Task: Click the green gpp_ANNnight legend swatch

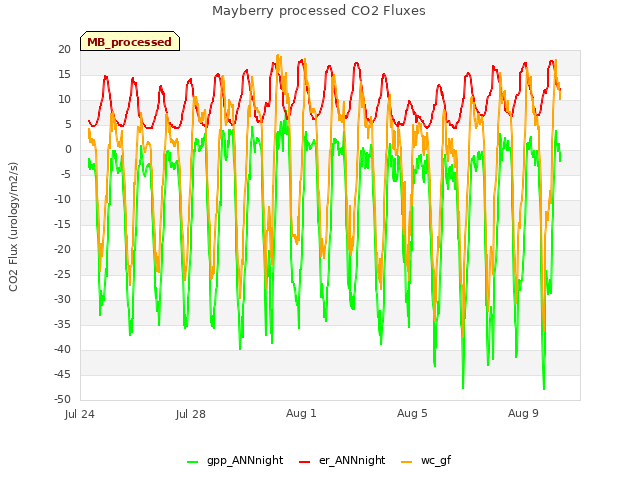Action: (x=193, y=462)
